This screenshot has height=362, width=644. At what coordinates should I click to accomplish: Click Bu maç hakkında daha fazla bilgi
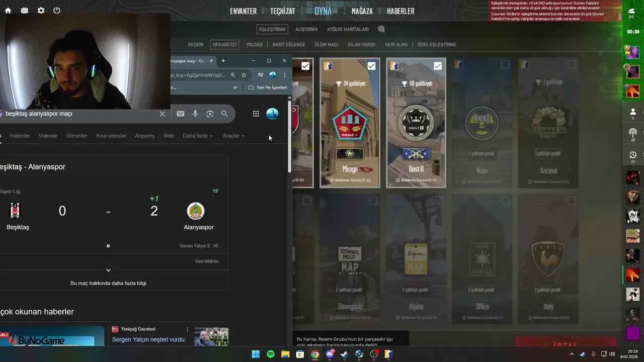click(108, 283)
